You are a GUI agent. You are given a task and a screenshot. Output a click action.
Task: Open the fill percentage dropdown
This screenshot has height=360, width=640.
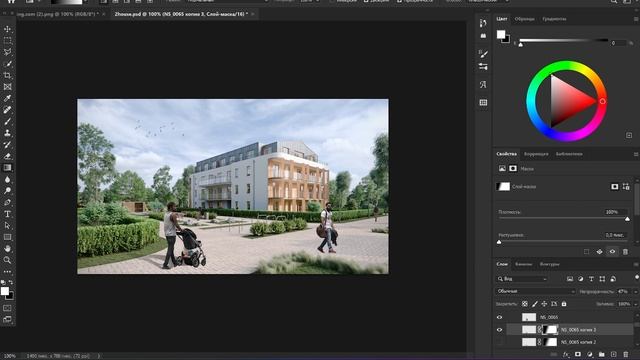tap(636, 304)
